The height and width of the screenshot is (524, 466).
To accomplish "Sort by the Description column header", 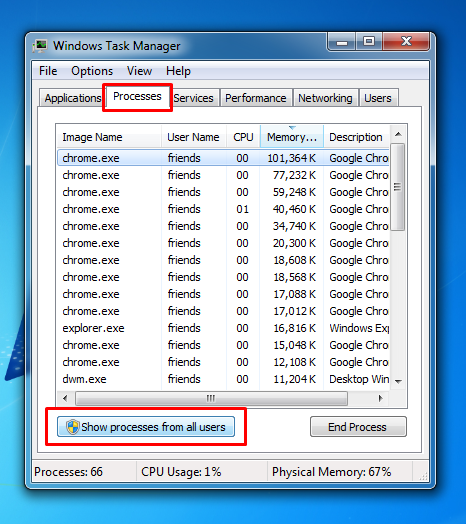I will [356, 137].
